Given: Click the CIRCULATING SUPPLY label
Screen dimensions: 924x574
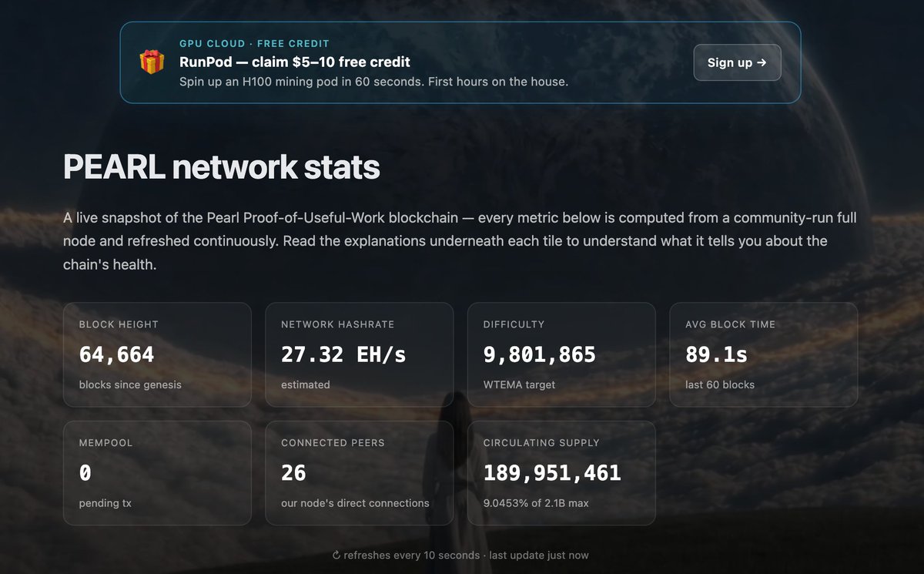Looking at the screenshot, I should pos(541,443).
